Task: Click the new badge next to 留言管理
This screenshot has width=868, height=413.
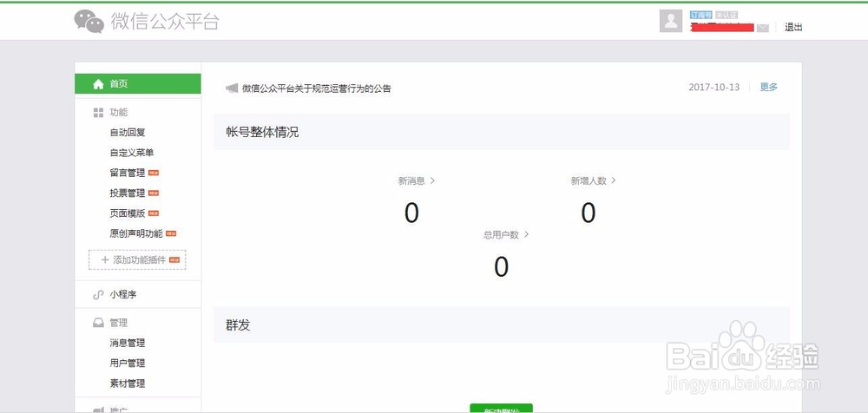Action: click(154, 173)
